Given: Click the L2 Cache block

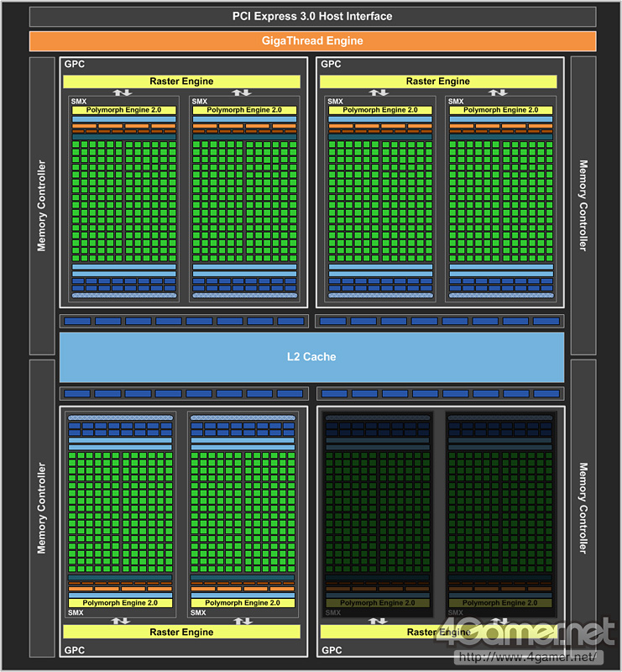Looking at the screenshot, I should 312,357.
